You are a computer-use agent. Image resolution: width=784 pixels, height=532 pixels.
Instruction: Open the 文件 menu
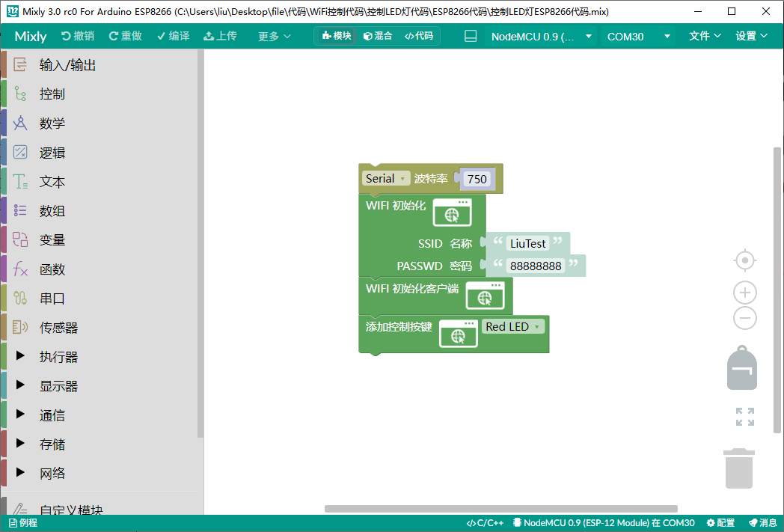(705, 36)
